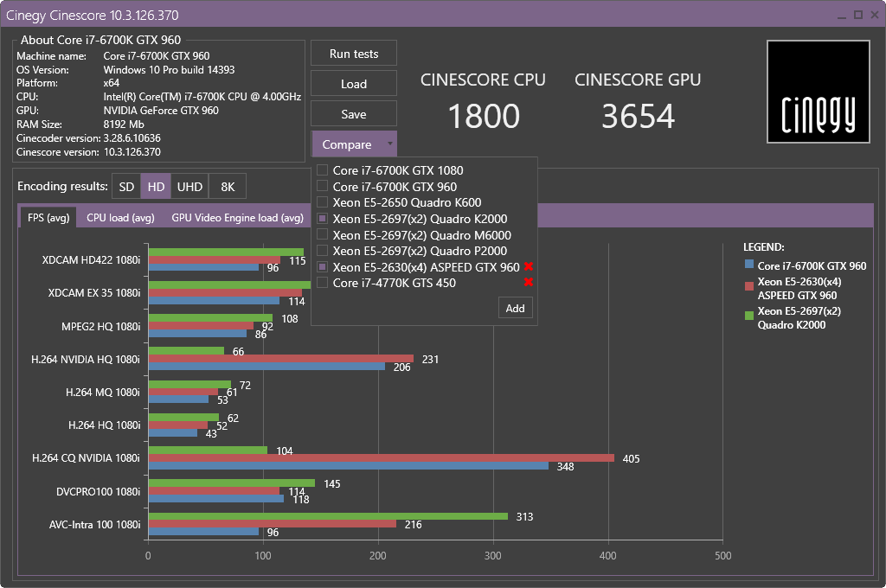The height and width of the screenshot is (588, 886).
Task: Check Core i7-6700K GTX 1080 box
Action: [322, 170]
